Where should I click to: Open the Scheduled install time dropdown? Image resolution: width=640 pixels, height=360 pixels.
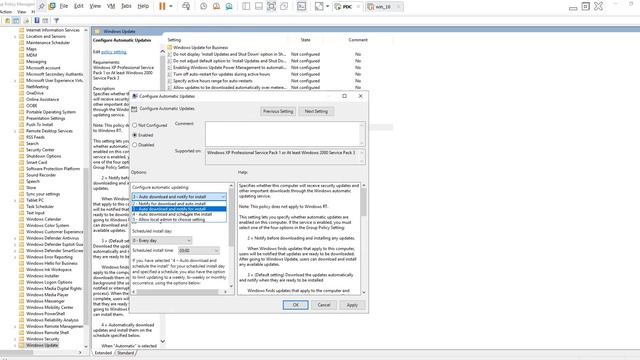tap(199, 250)
